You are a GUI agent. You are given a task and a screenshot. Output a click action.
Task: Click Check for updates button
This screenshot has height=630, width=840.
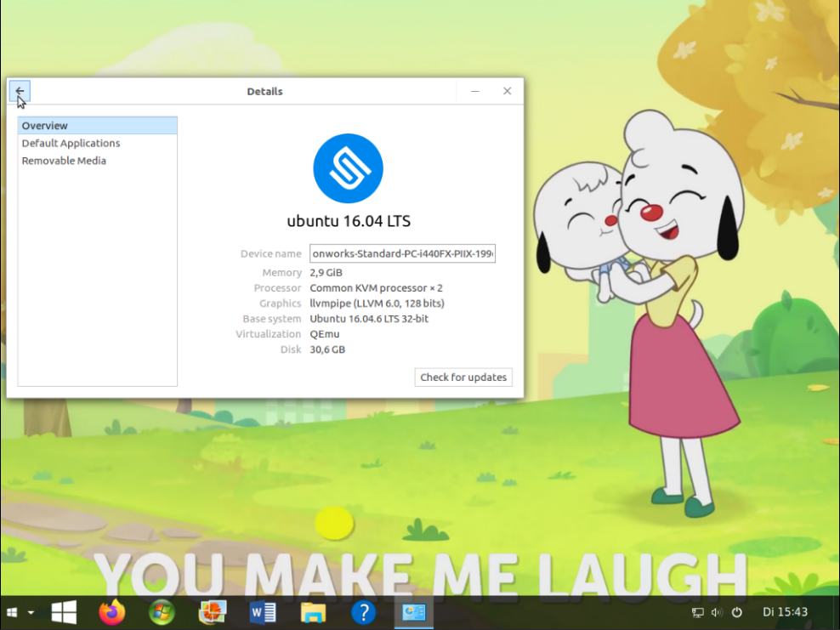tap(463, 377)
